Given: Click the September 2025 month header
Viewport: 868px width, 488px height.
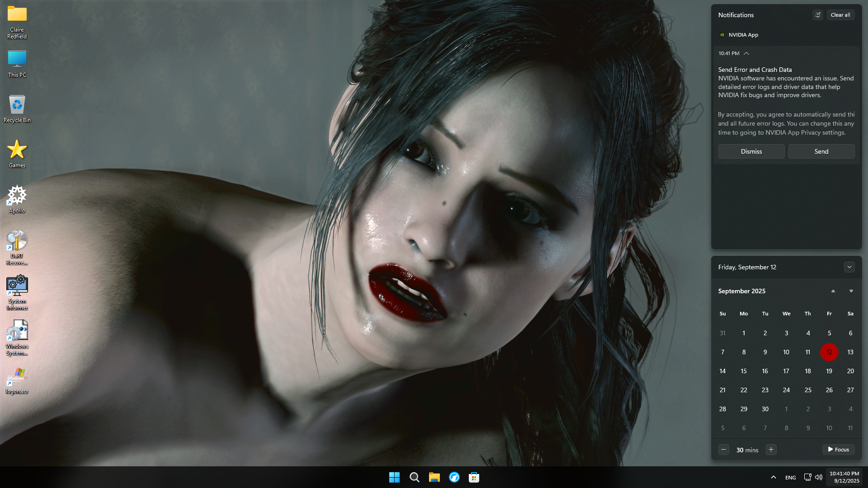Looking at the screenshot, I should pos(741,291).
